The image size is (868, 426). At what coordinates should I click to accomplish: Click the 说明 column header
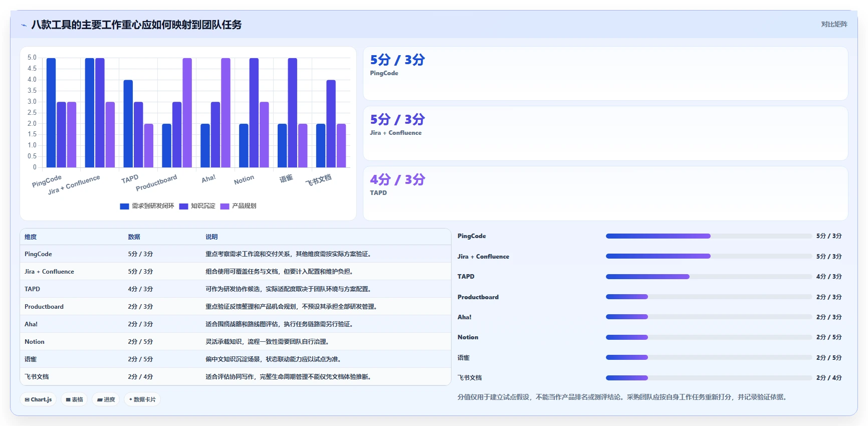click(x=211, y=237)
